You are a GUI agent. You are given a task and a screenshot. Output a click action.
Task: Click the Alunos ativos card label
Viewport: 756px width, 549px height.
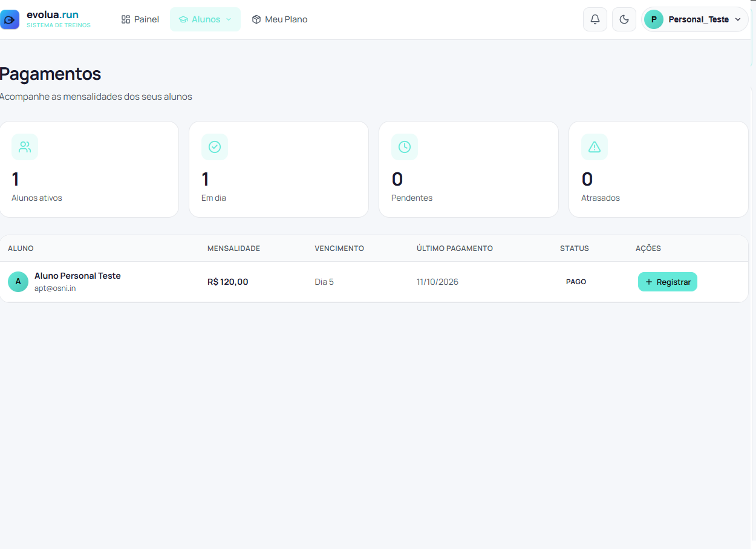(37, 198)
